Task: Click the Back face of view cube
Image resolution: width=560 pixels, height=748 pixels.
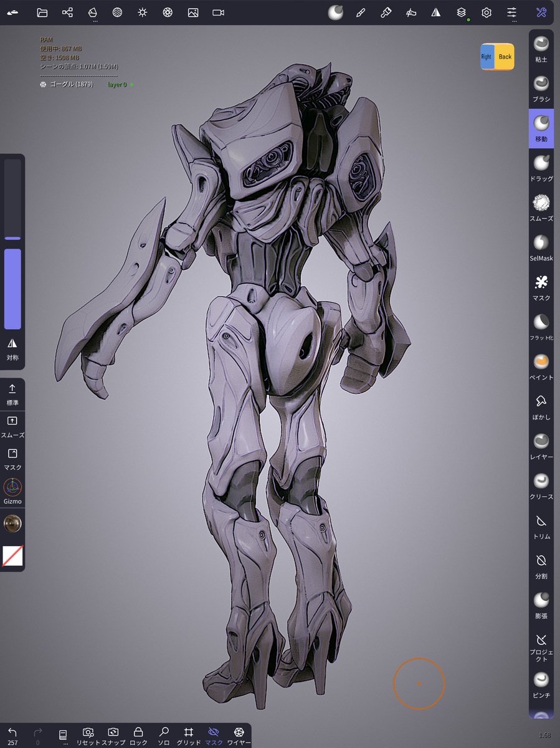Action: pos(505,57)
